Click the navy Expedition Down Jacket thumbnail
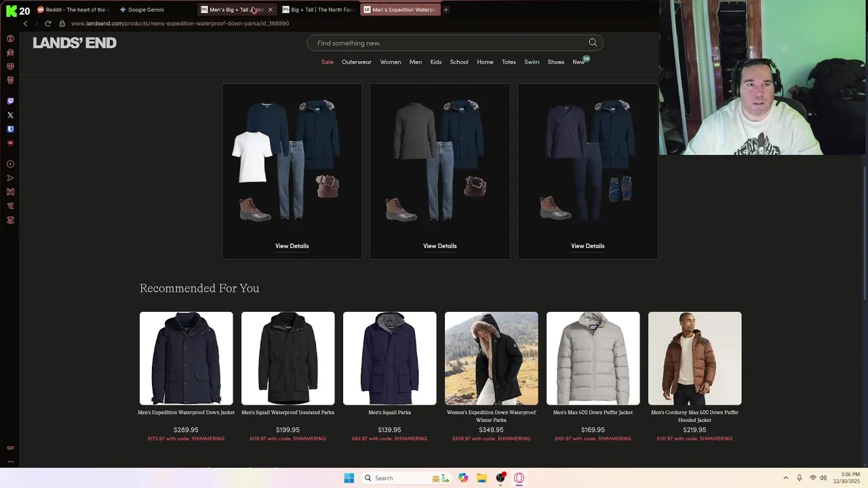 186,358
